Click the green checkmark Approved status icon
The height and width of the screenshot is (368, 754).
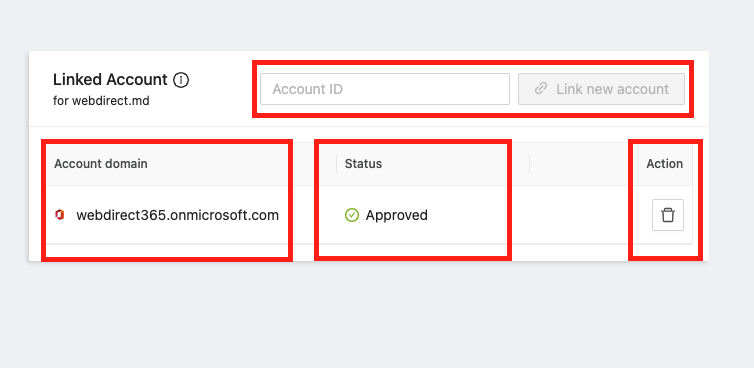352,215
